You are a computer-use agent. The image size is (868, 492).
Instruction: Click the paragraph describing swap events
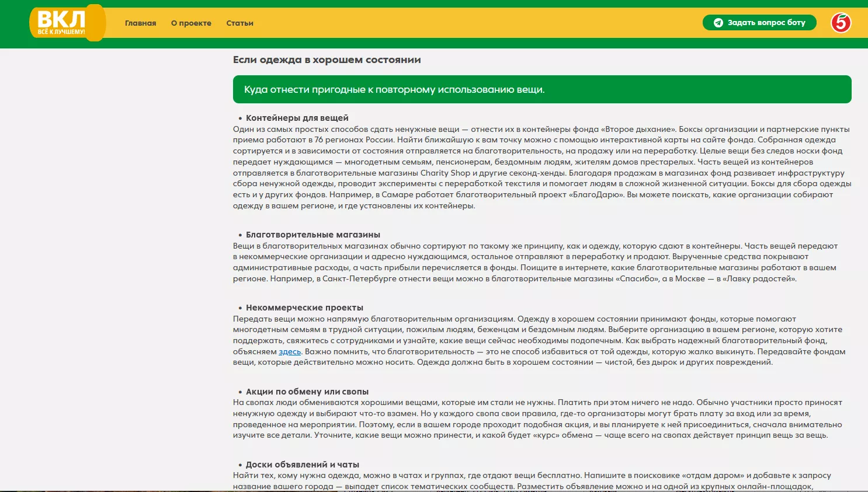537,419
